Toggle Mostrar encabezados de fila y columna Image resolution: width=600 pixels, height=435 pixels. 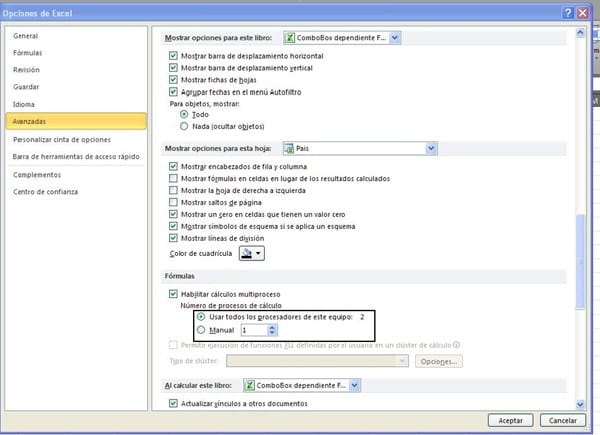173,166
